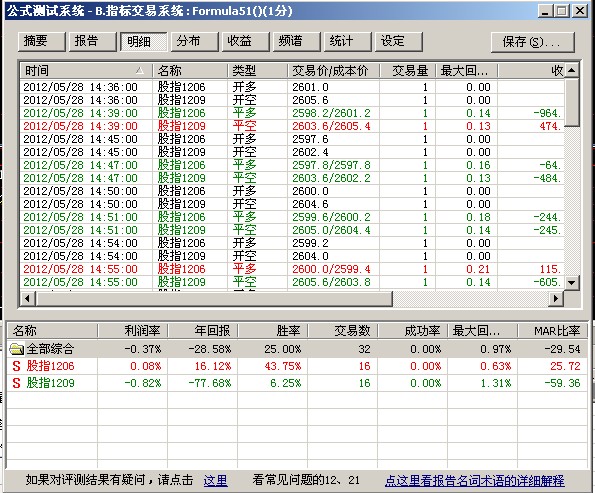This screenshot has height=493, width=595.
Task: Click price cell 2600.0/2599.4
Action: click(331, 269)
